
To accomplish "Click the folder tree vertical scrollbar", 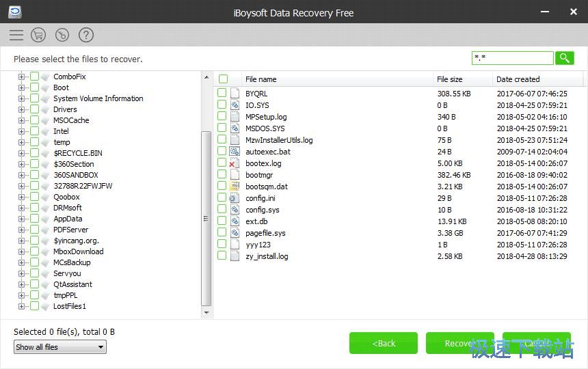I will [206, 219].
